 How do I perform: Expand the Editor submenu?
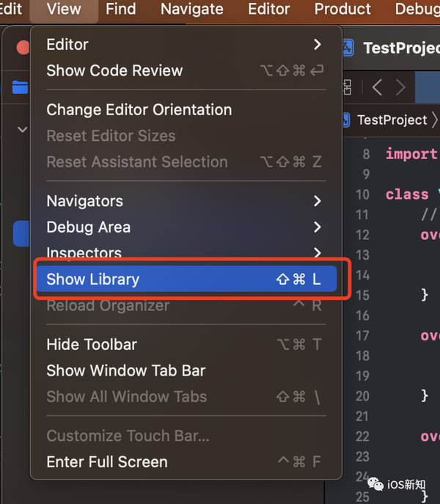pyautogui.click(x=185, y=45)
